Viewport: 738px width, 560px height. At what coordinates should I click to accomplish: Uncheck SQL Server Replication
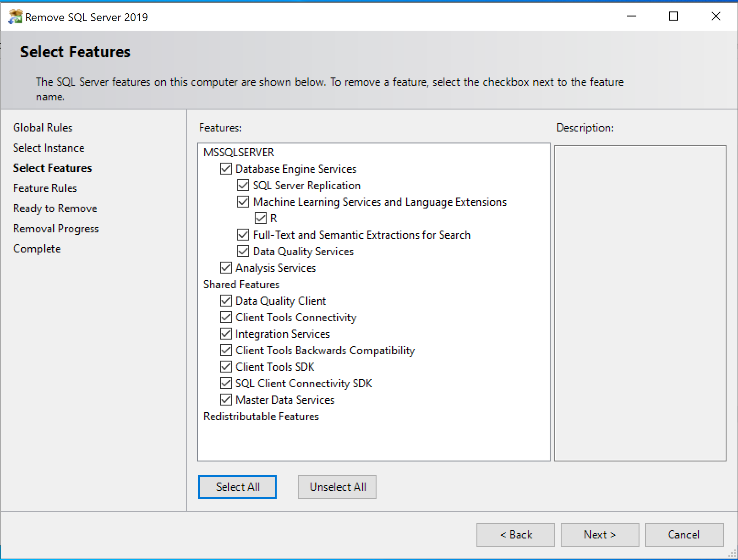point(242,185)
